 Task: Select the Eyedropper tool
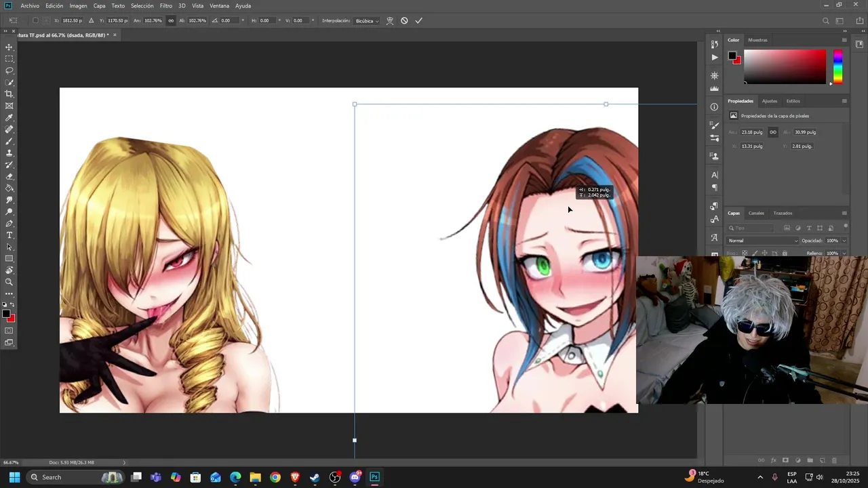[x=9, y=118]
